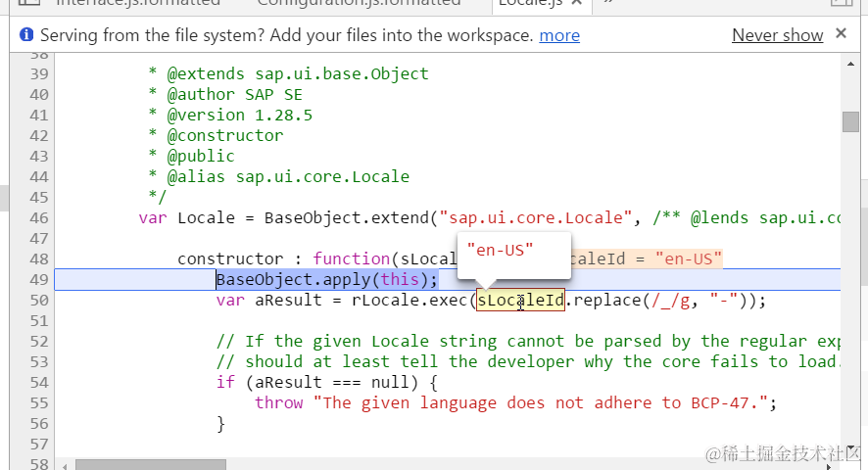Set a breakpoint on line number 48

39,259
